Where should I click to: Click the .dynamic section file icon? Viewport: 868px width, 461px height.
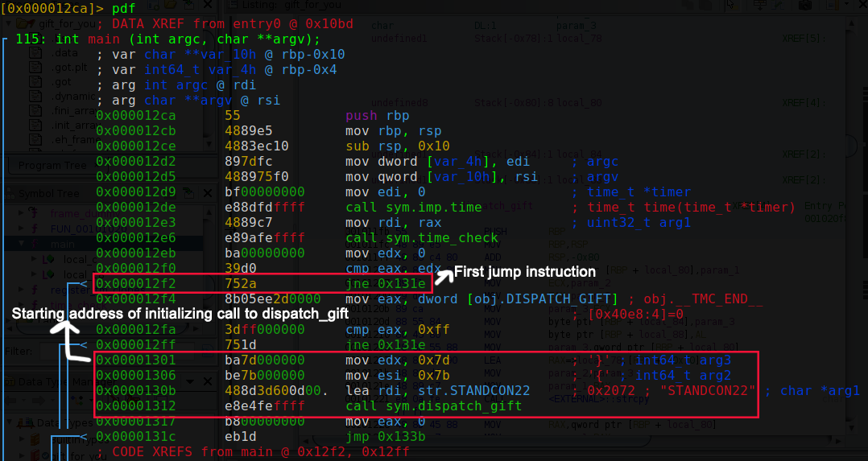click(35, 97)
